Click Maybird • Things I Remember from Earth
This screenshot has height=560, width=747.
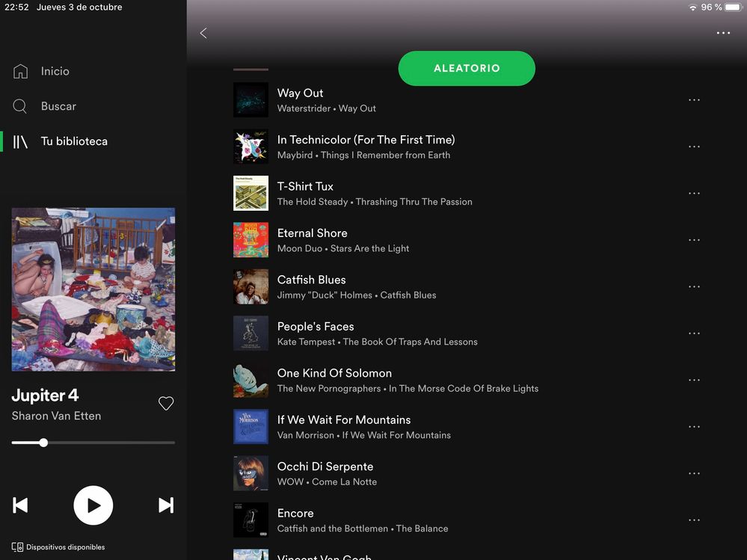[363, 156]
